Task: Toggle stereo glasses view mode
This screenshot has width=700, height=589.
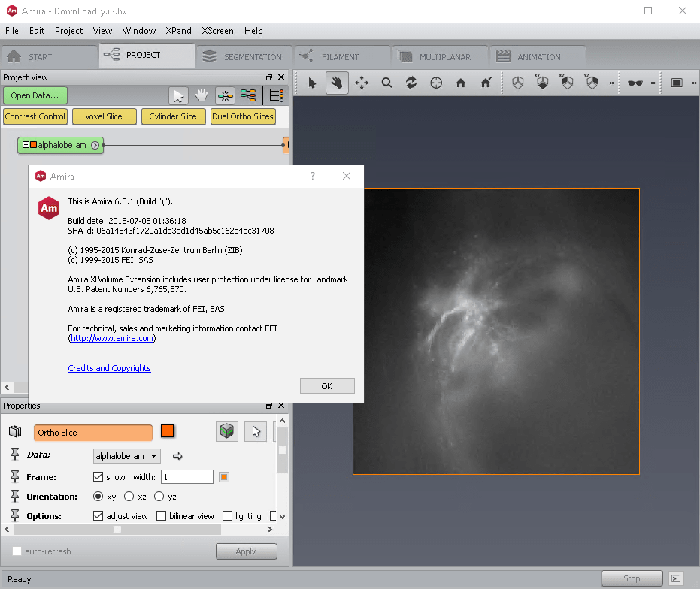Action: (635, 83)
